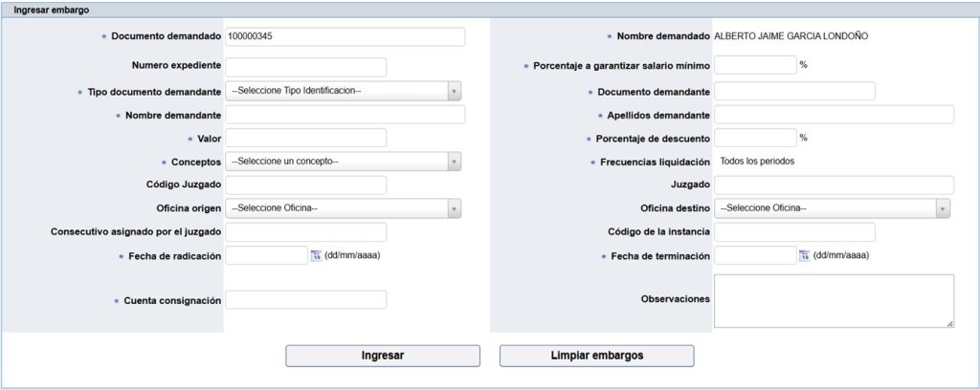980x390 pixels.
Task: Select the Porcentaje a garantizar salario mínimo field
Action: (755, 65)
